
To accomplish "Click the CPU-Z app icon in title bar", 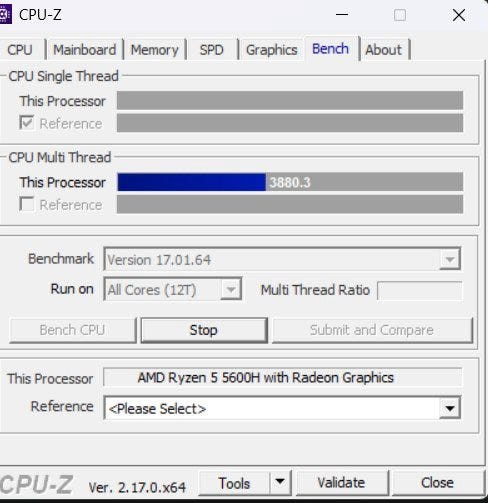I will click(x=5, y=15).
